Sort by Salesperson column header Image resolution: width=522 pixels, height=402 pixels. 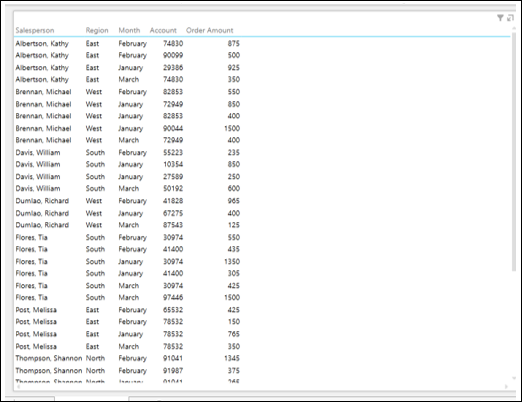click(35, 30)
